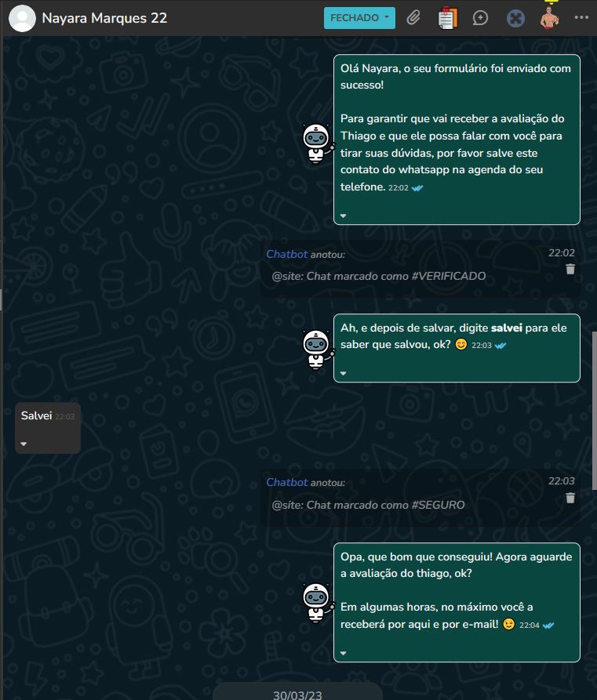Open the muscular man avatar icon
This screenshot has height=700, width=597.
[549, 18]
